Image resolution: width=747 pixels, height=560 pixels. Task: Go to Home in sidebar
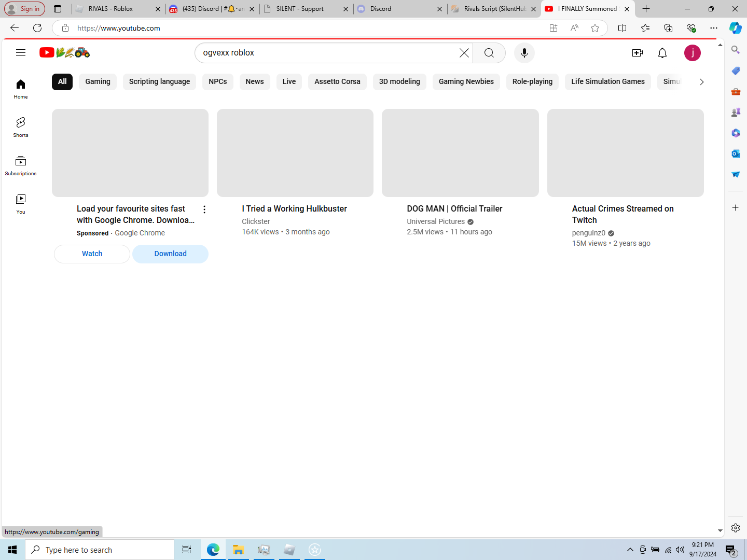tap(21, 89)
